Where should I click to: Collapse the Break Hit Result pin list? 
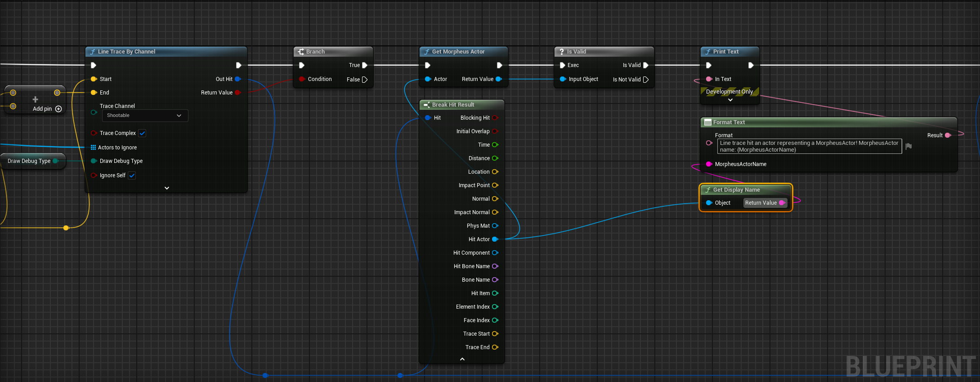(462, 359)
